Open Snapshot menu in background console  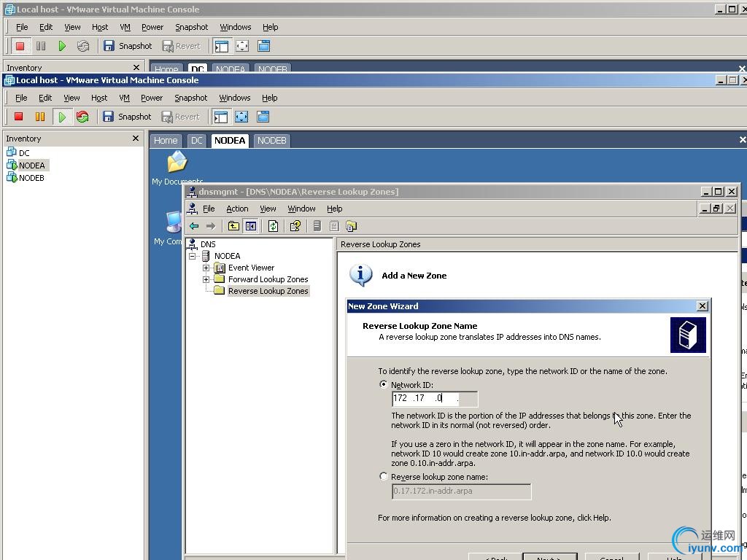[192, 27]
